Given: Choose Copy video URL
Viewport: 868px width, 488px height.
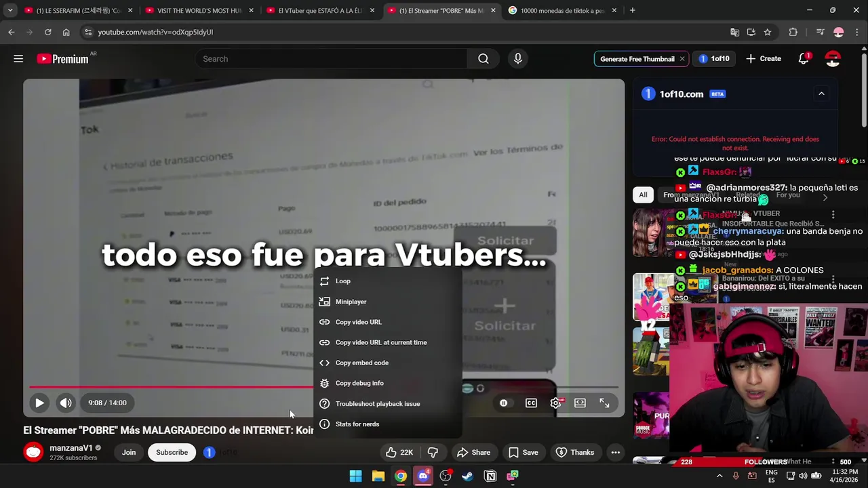Looking at the screenshot, I should (388, 322).
